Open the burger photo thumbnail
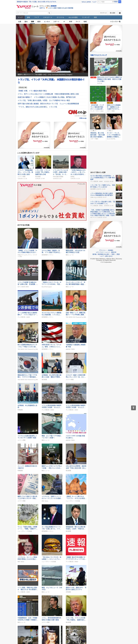Image resolution: width=138 pixels, height=644 pixels. [x=52, y=545]
